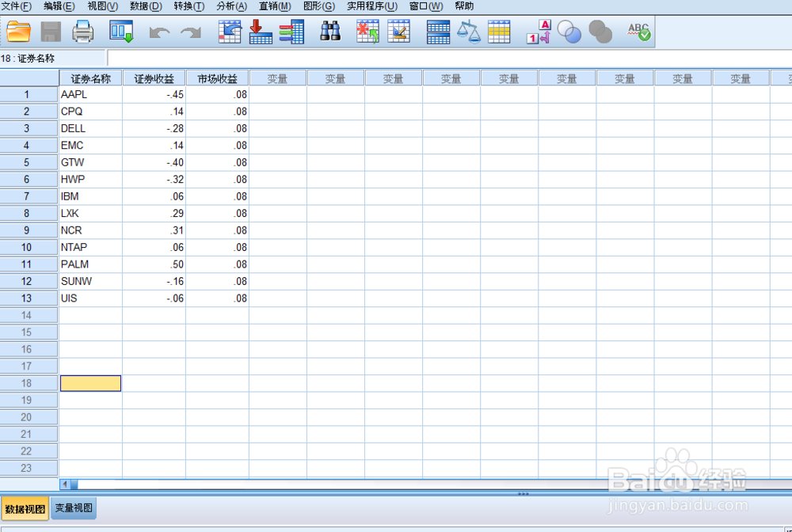
Task: Click the .08 market value in IBM row
Action: pyautogui.click(x=218, y=196)
